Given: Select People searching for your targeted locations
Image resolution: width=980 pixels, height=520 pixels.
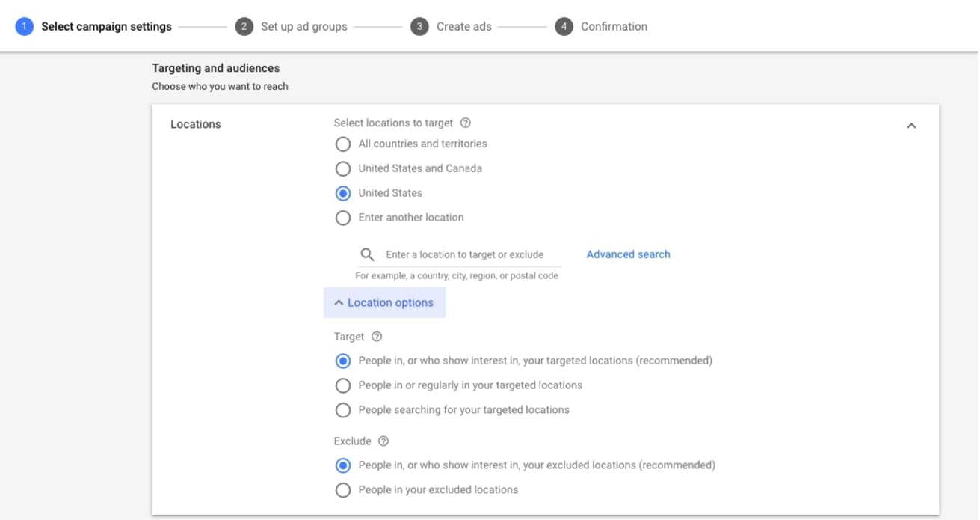Looking at the screenshot, I should [343, 410].
